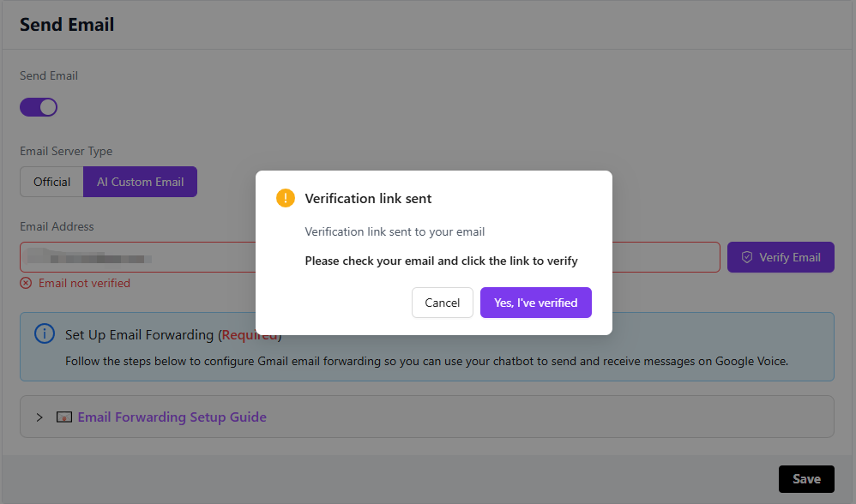Click the shield icon on Verify Email
Viewport: 856px width, 504px height.
click(747, 257)
